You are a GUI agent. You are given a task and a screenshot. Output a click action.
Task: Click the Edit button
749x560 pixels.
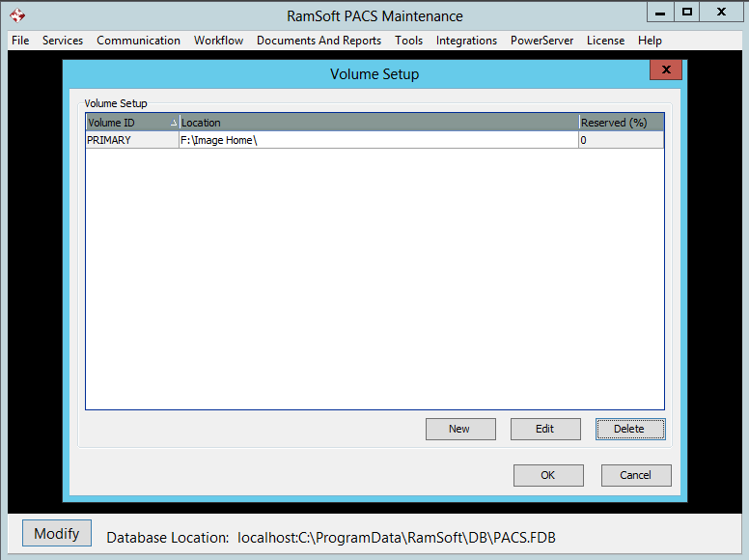(544, 429)
